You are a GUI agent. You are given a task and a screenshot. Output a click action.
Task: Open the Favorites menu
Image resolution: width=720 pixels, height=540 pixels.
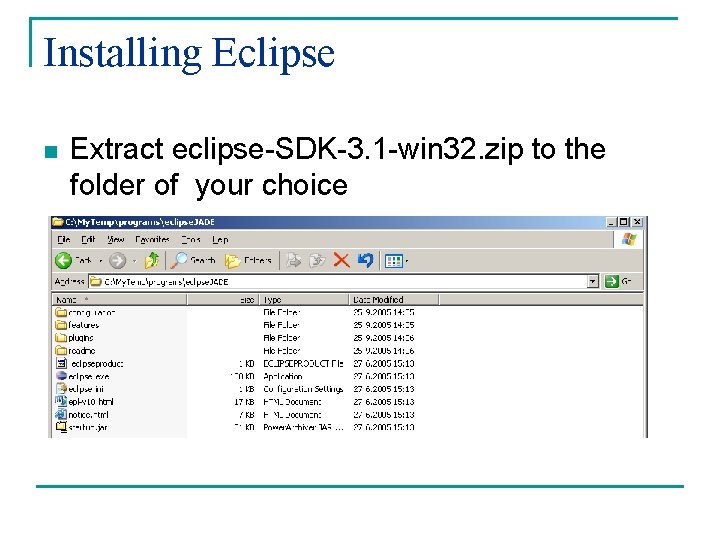coord(152,240)
